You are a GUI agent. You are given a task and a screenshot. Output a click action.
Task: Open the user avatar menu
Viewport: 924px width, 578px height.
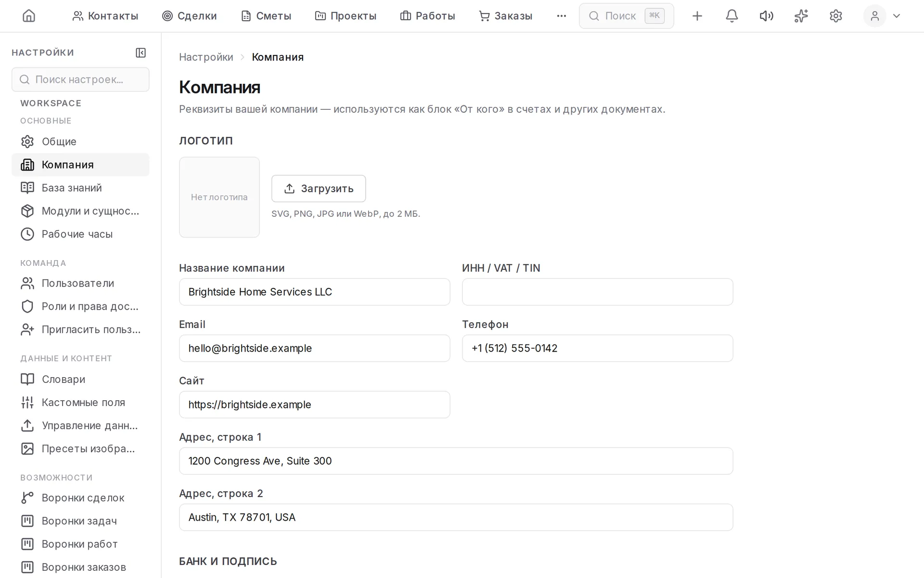point(874,16)
